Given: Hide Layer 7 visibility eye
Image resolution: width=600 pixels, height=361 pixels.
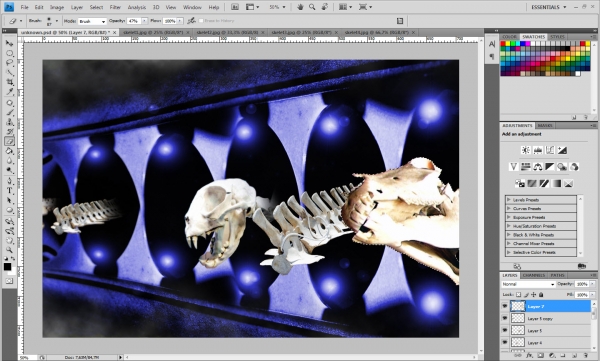Looking at the screenshot, I should tap(505, 306).
